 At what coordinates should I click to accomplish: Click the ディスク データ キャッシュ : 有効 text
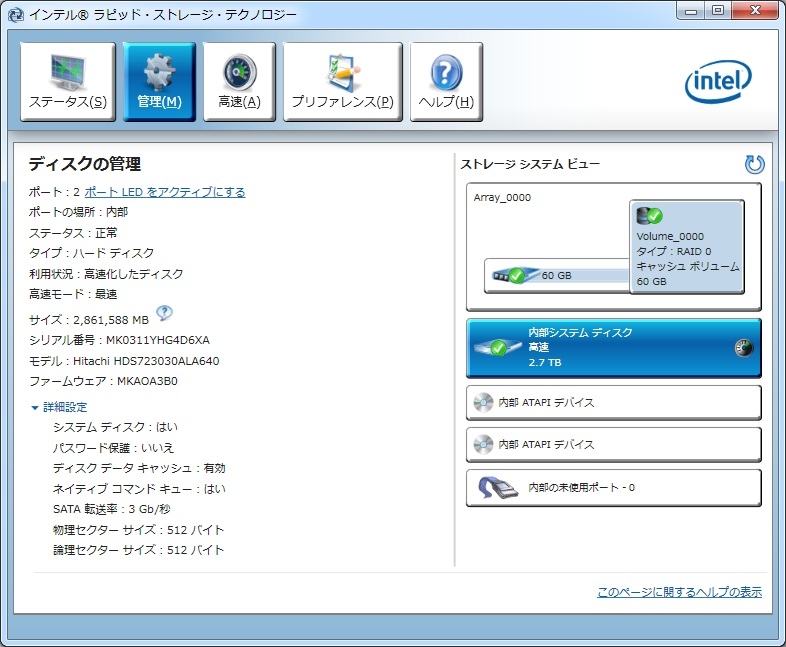tap(139, 468)
